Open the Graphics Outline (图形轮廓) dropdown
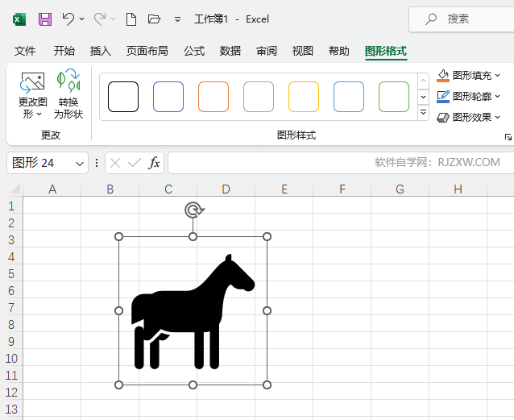This screenshot has height=420, width=514. [469, 97]
